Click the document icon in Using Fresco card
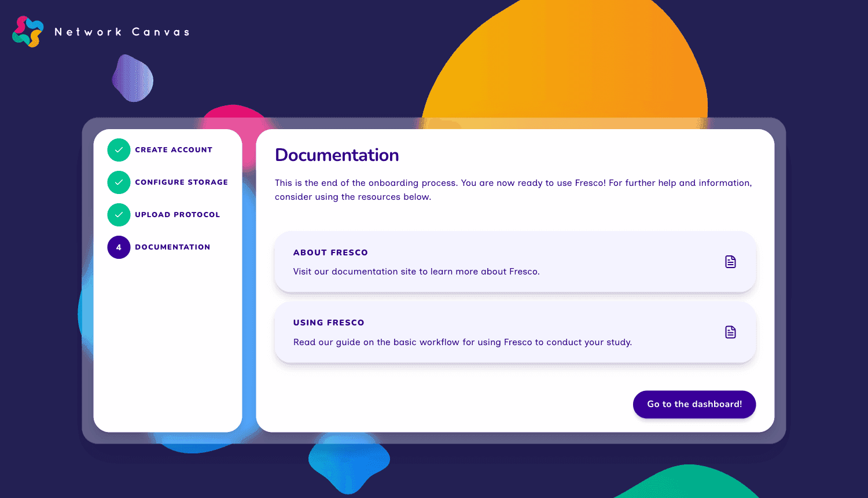This screenshot has width=868, height=498. [730, 332]
